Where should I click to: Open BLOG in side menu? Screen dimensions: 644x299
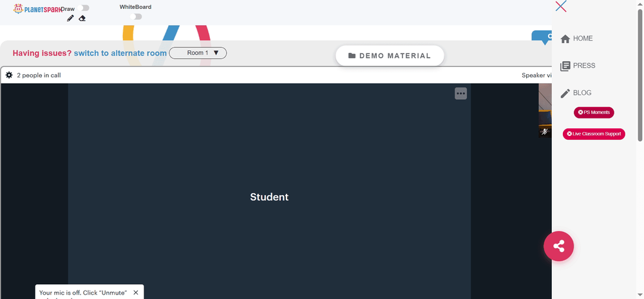[576, 93]
